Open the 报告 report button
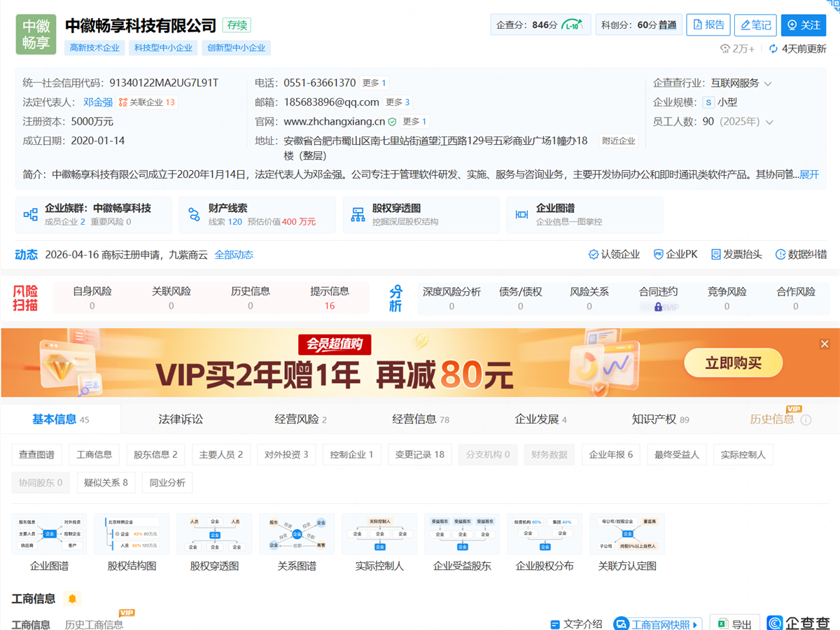840x630 pixels. coord(708,24)
